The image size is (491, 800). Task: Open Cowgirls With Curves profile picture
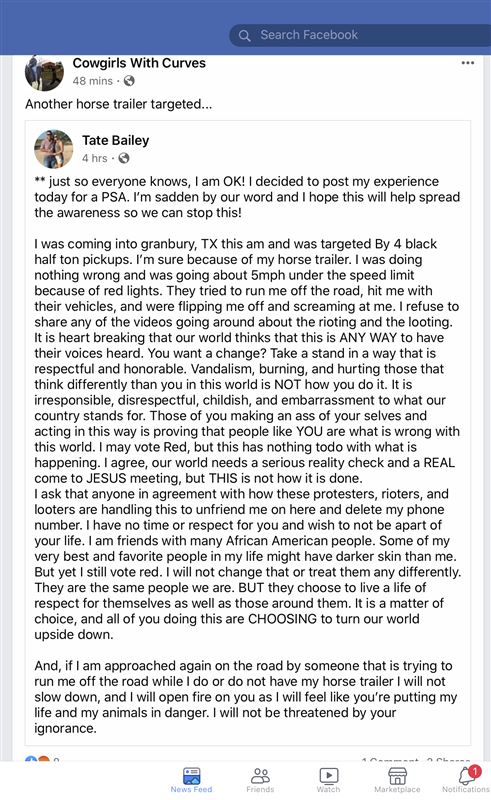[44, 72]
